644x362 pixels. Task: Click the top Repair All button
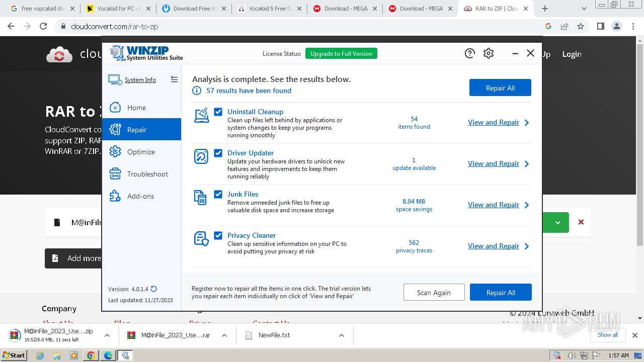[500, 87]
